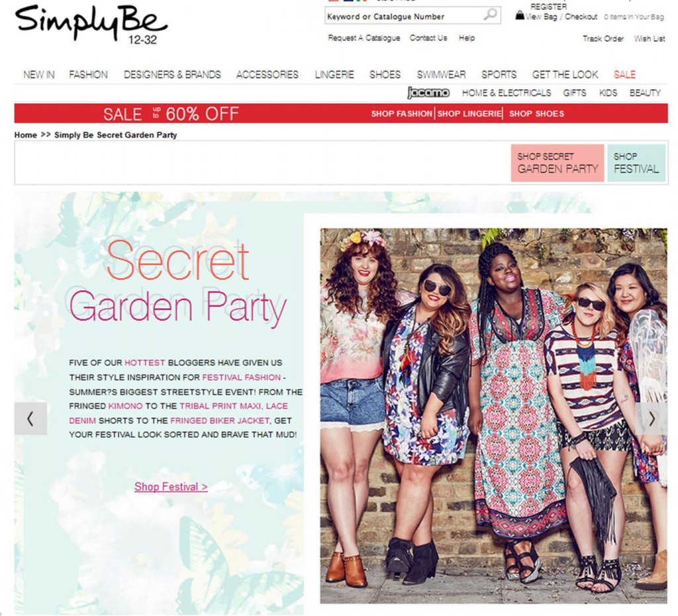Open the Jacamo brand logo link
This screenshot has width=678, height=616.
428,93
